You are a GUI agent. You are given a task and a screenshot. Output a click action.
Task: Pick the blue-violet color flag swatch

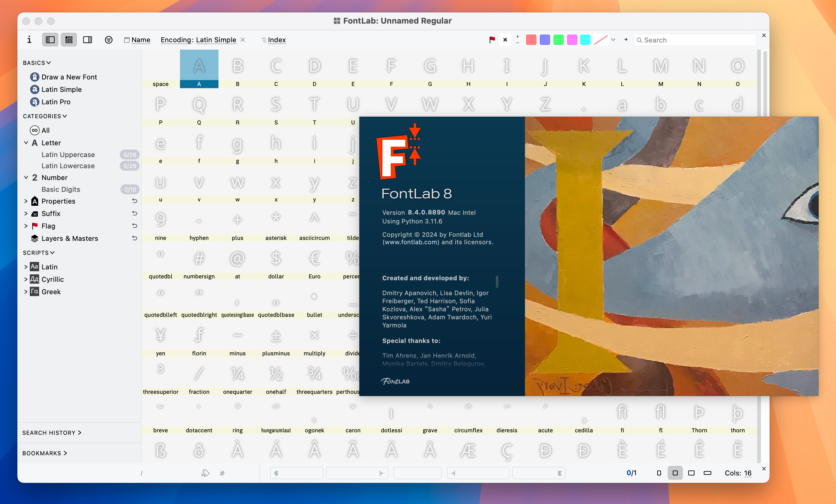coord(545,40)
